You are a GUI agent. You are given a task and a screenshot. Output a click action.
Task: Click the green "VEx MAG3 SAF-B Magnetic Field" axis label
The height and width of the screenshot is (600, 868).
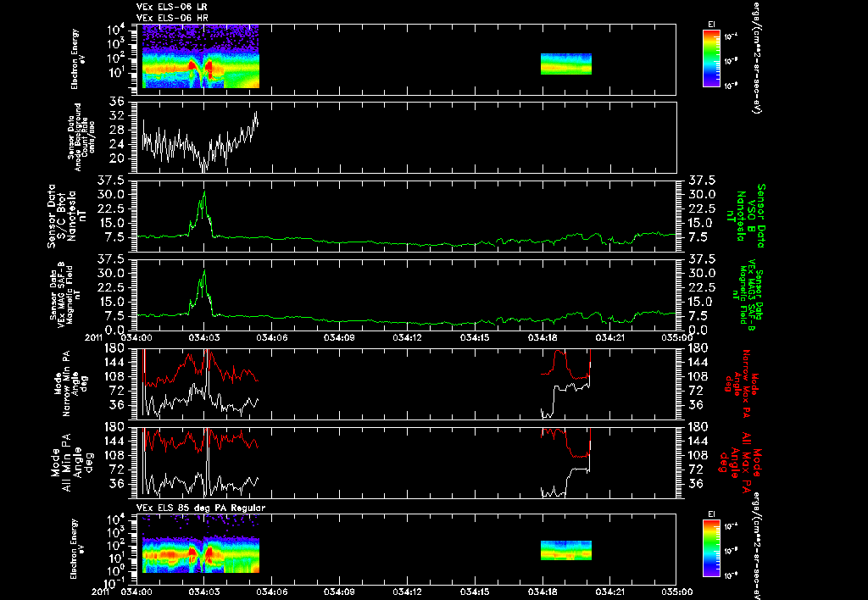pyautogui.click(x=746, y=296)
